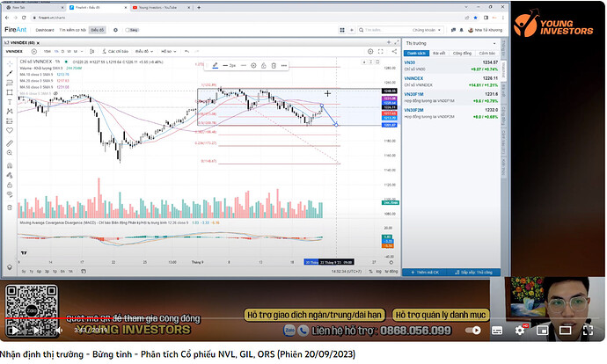Select the zoom in tool

pyautogui.click(x=10, y=153)
